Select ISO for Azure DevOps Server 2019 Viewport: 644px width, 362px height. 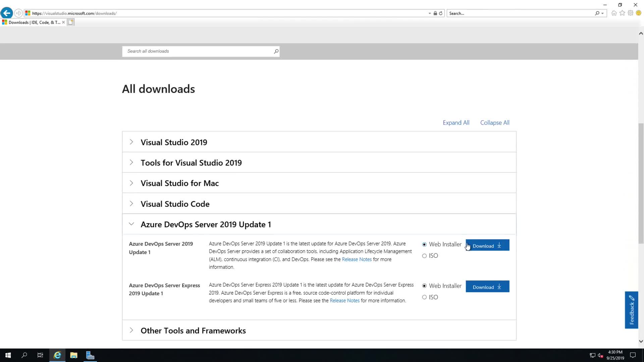(x=424, y=256)
